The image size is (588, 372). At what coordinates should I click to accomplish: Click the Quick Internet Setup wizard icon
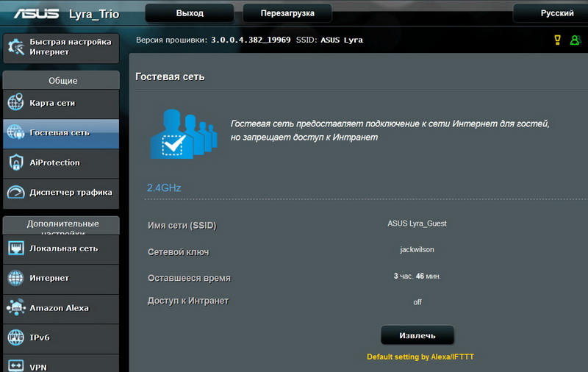point(16,47)
